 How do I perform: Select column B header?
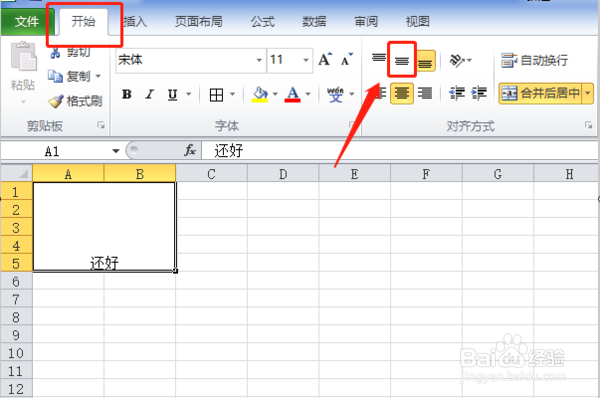pyautogui.click(x=140, y=174)
